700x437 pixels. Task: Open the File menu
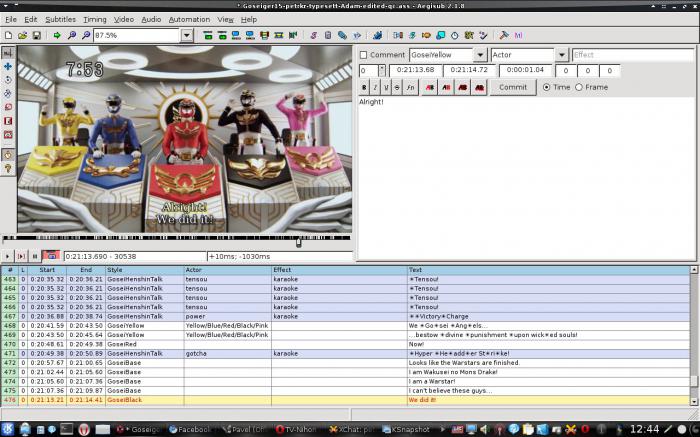[x=11, y=20]
